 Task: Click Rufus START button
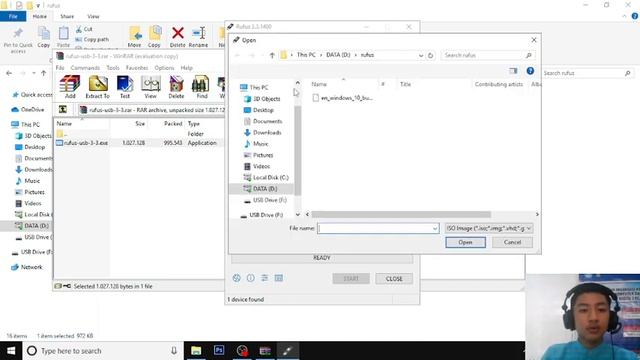pyautogui.click(x=351, y=278)
